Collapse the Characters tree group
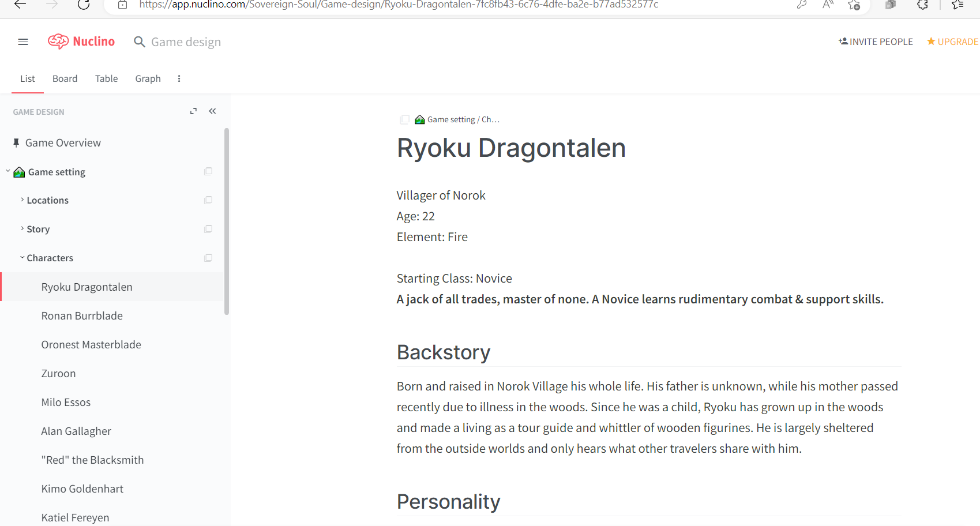Viewport: 980px width, 526px height. pos(22,258)
